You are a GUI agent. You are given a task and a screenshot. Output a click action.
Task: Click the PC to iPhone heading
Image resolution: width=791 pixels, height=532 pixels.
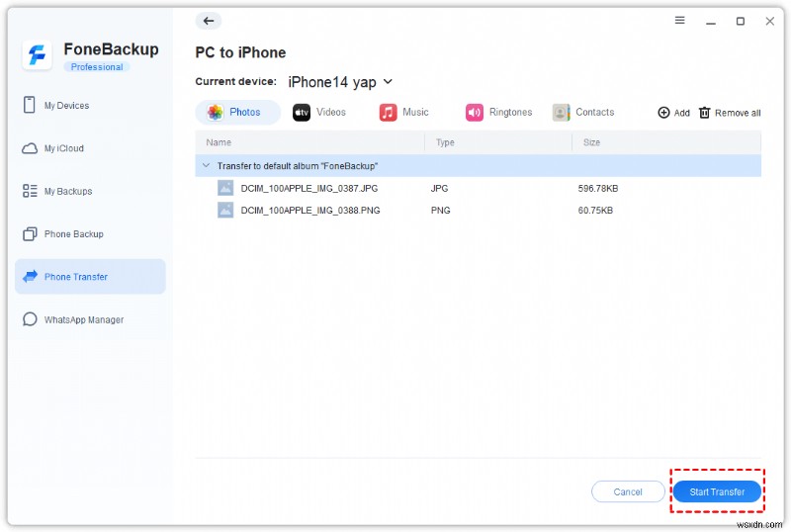tap(240, 52)
